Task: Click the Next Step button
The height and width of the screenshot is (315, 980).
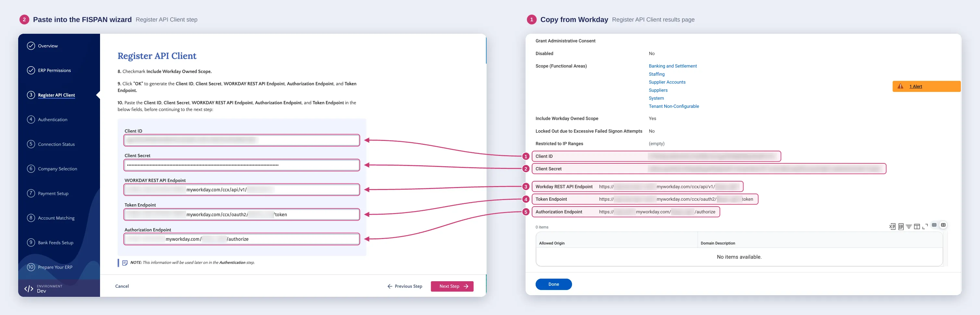Action: pos(452,286)
